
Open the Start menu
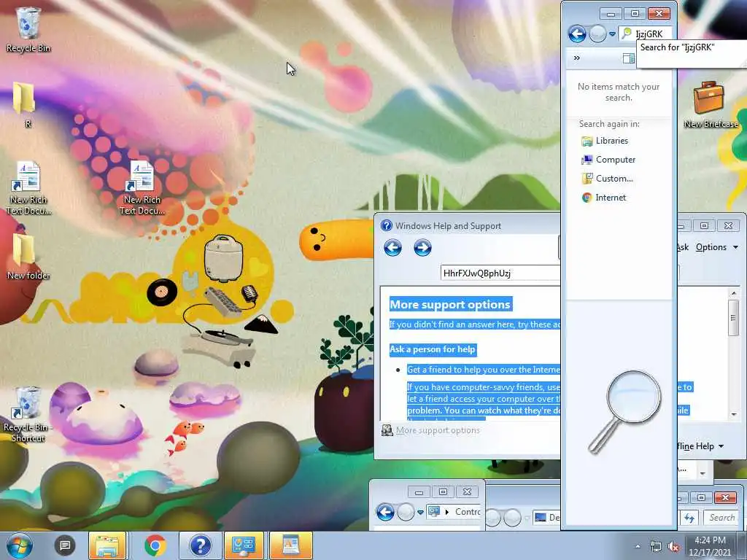(x=19, y=545)
